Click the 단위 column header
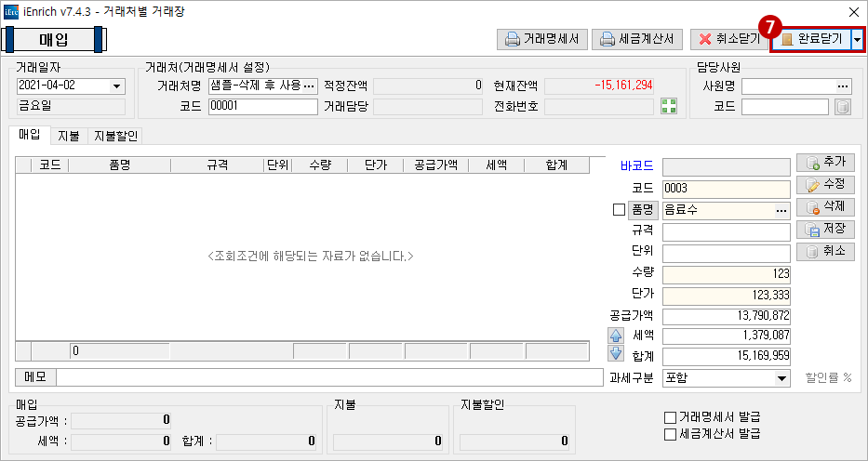 point(278,165)
